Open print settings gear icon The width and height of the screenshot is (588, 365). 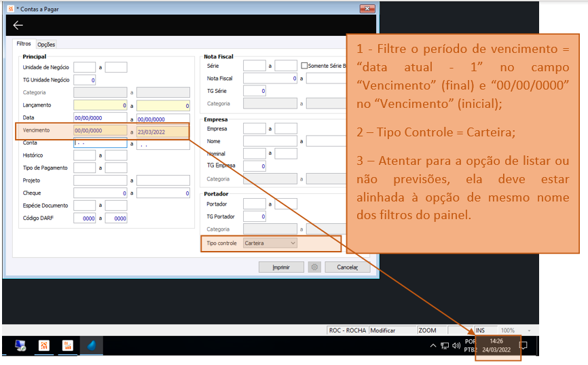click(314, 267)
